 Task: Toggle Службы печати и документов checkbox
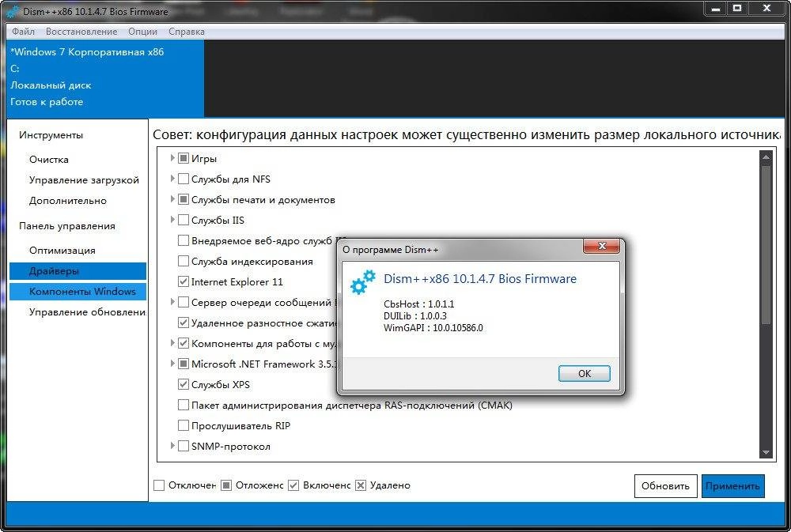[x=184, y=200]
